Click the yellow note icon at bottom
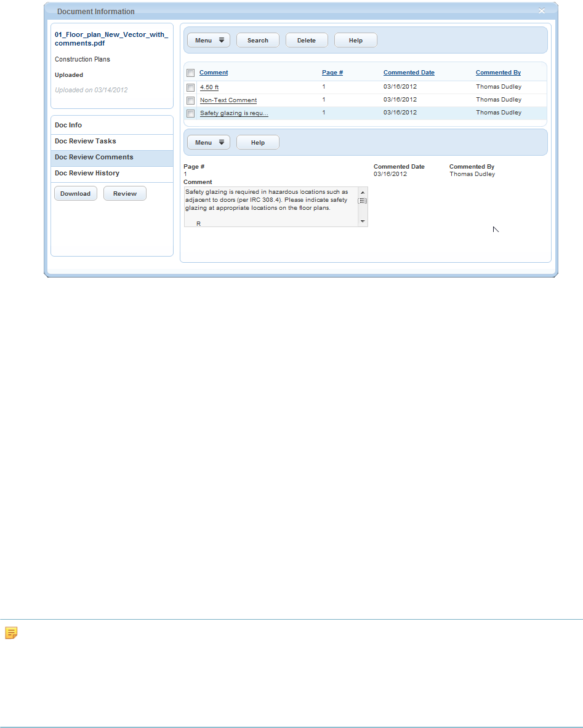 (11, 633)
